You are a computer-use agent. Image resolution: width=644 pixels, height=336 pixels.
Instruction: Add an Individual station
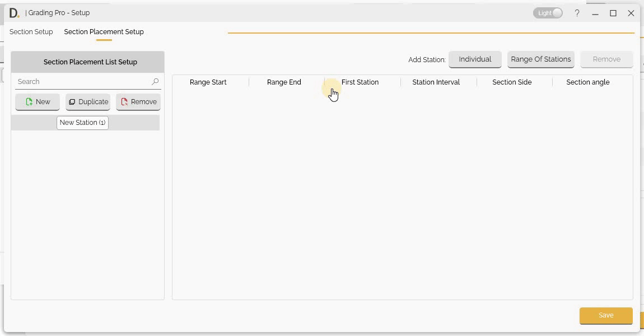click(475, 59)
